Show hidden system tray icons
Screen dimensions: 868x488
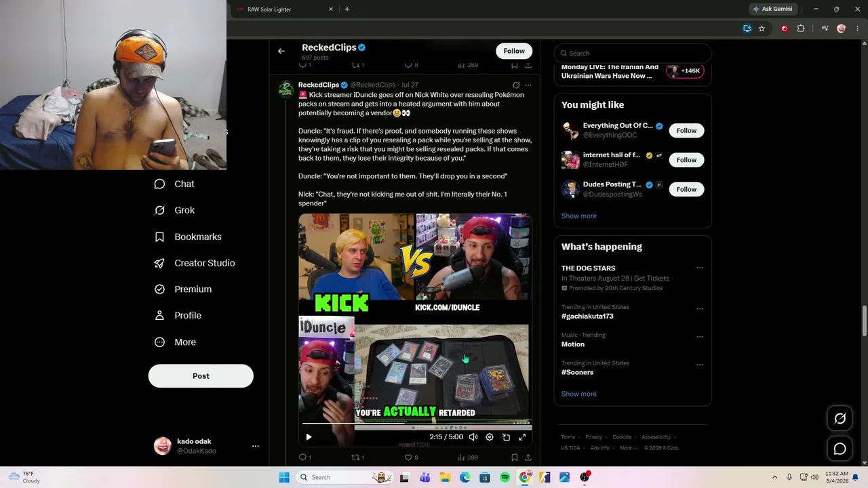774,478
